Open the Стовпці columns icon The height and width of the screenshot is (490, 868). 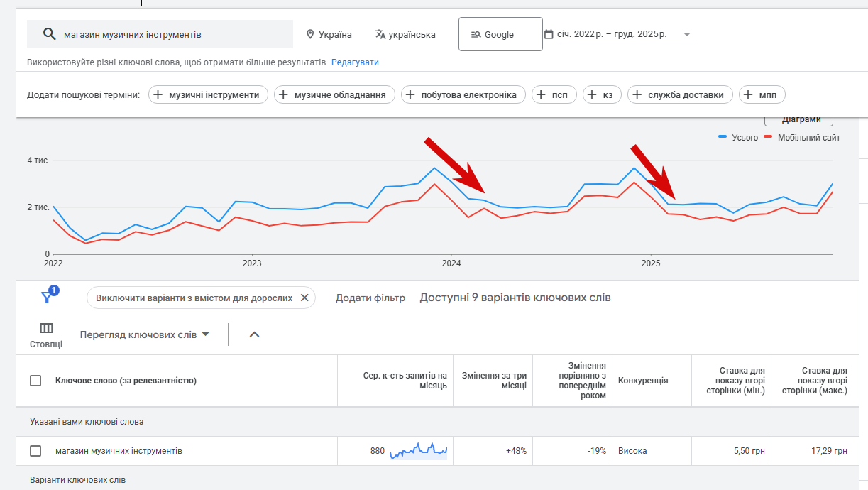[x=46, y=329]
